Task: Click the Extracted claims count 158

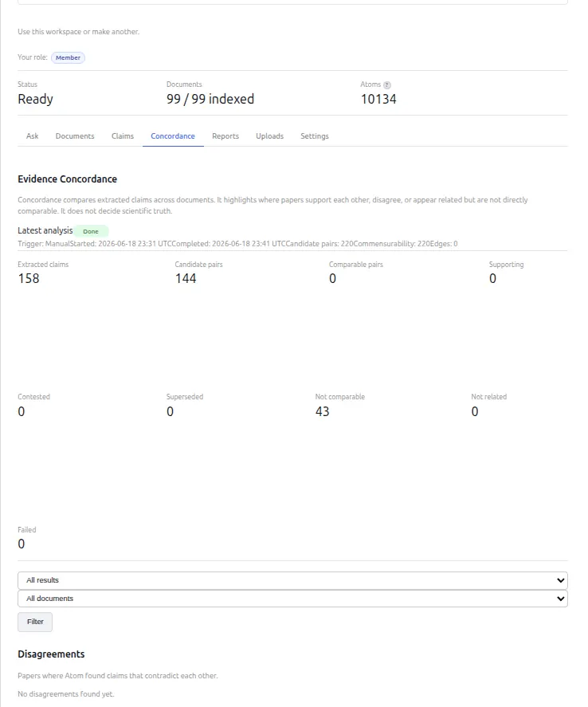Action: [29, 279]
